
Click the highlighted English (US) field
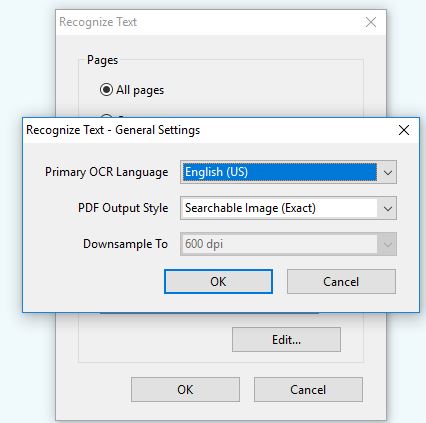280,172
